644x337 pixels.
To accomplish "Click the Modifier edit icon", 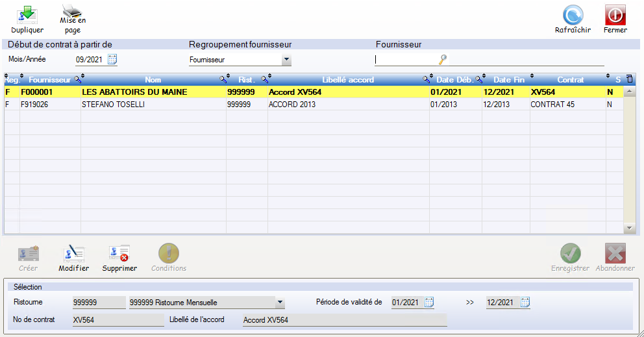I will tap(73, 253).
